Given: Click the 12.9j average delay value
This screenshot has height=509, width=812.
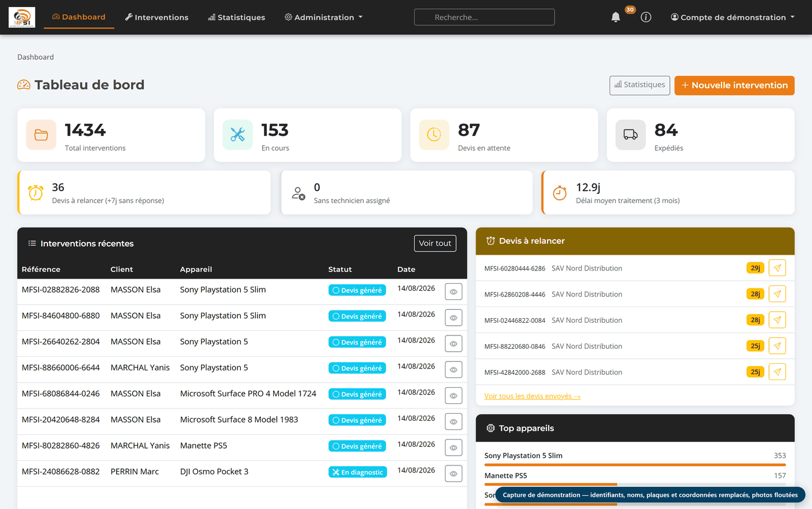Looking at the screenshot, I should (588, 187).
